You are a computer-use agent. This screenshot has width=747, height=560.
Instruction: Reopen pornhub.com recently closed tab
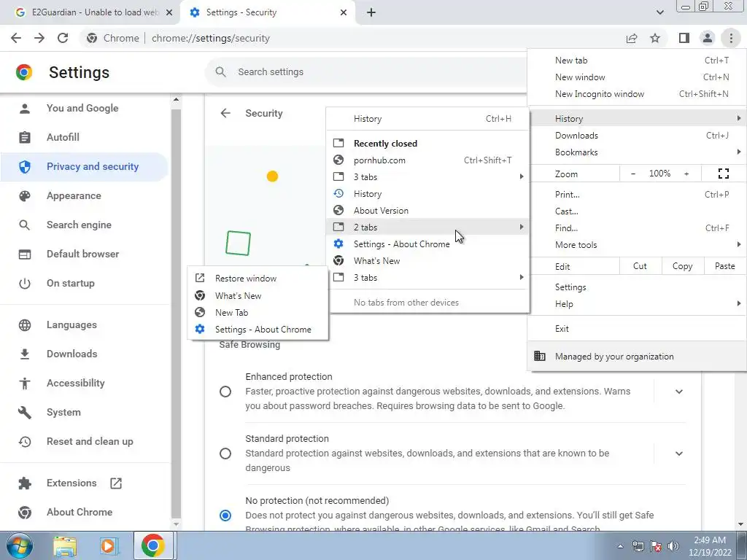[x=427, y=160]
